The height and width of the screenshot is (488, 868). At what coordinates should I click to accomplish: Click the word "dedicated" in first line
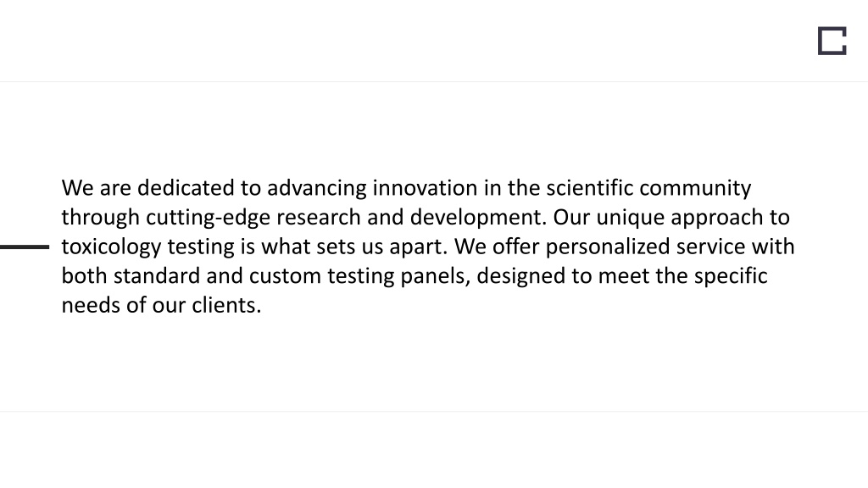[x=186, y=188]
